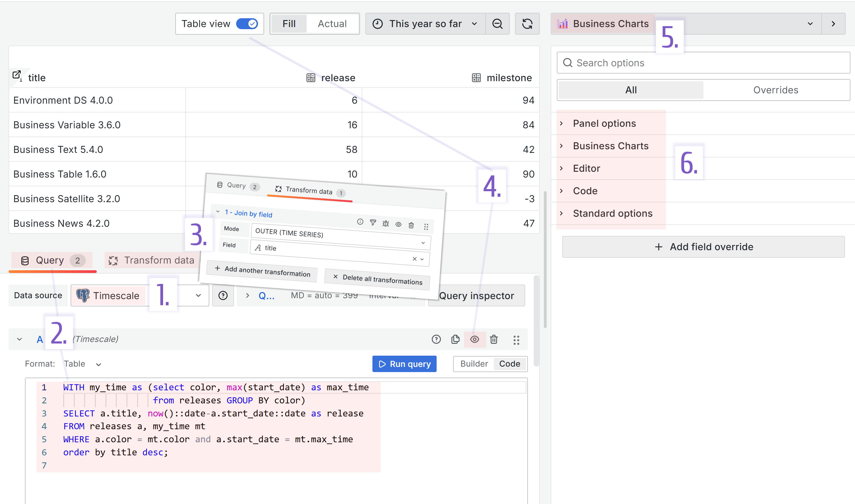
Task: Collapse the 'Join by field' transformation
Action: click(x=218, y=212)
